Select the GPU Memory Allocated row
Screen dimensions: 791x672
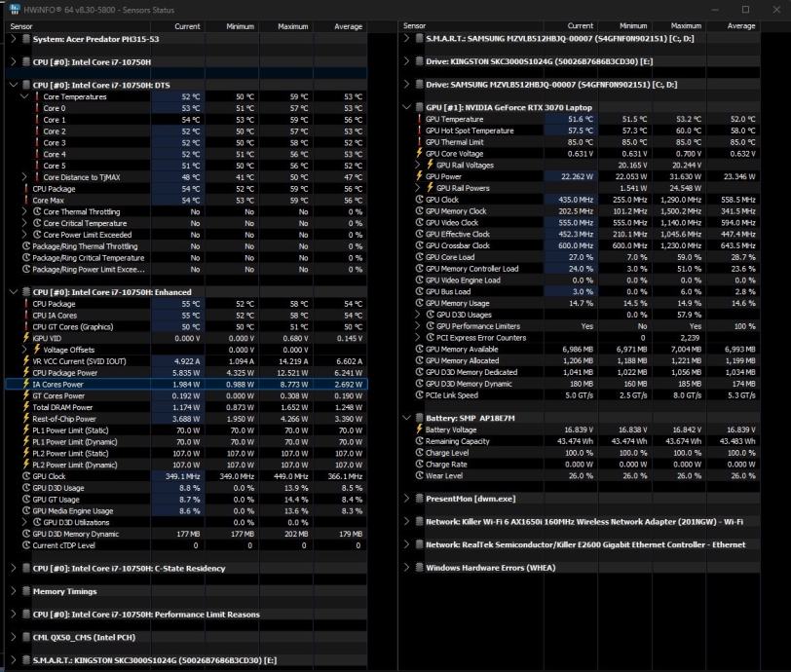[579, 360]
